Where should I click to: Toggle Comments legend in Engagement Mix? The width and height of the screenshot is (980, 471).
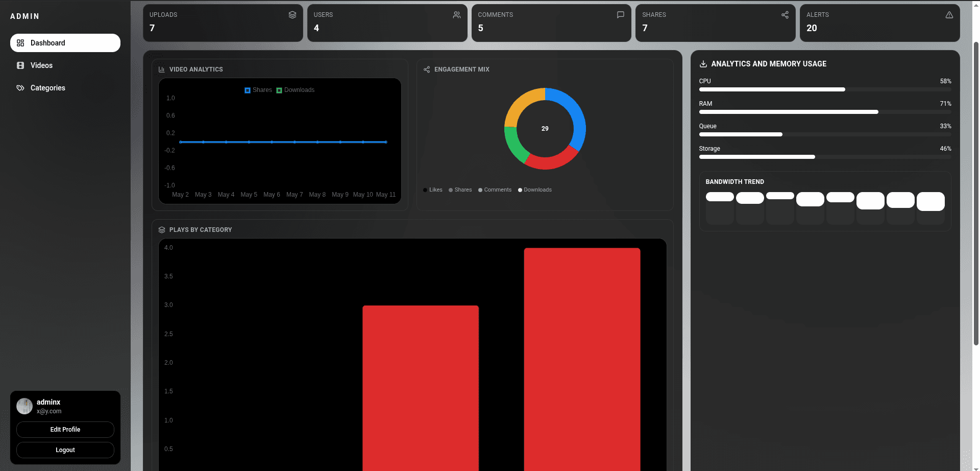point(495,190)
